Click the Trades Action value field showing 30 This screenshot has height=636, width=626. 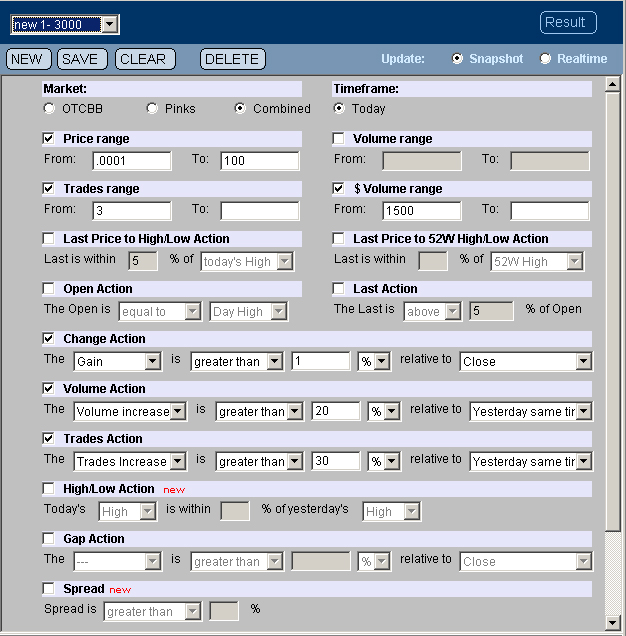pos(336,461)
